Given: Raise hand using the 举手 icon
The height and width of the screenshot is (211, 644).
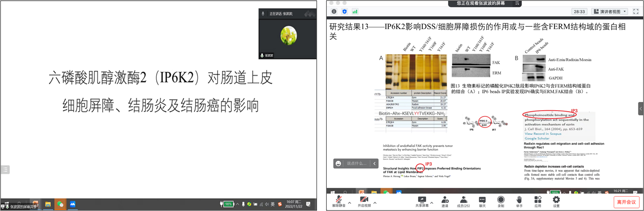Looking at the screenshot, I should [519, 200].
